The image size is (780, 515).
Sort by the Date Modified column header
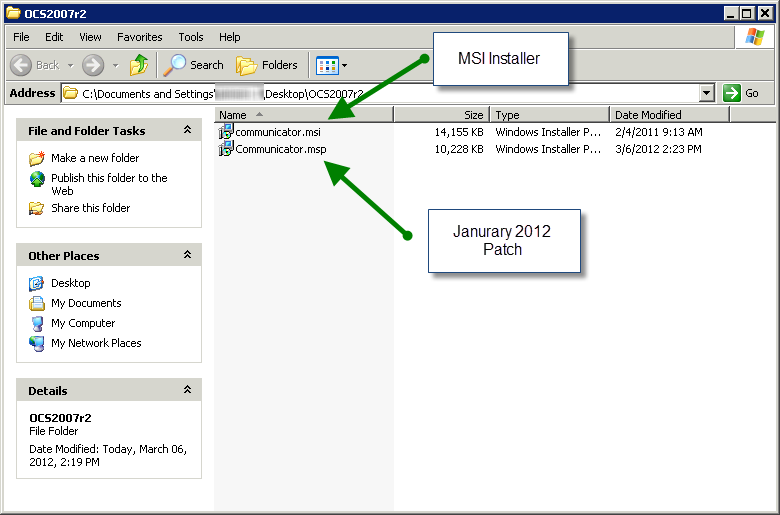point(670,115)
